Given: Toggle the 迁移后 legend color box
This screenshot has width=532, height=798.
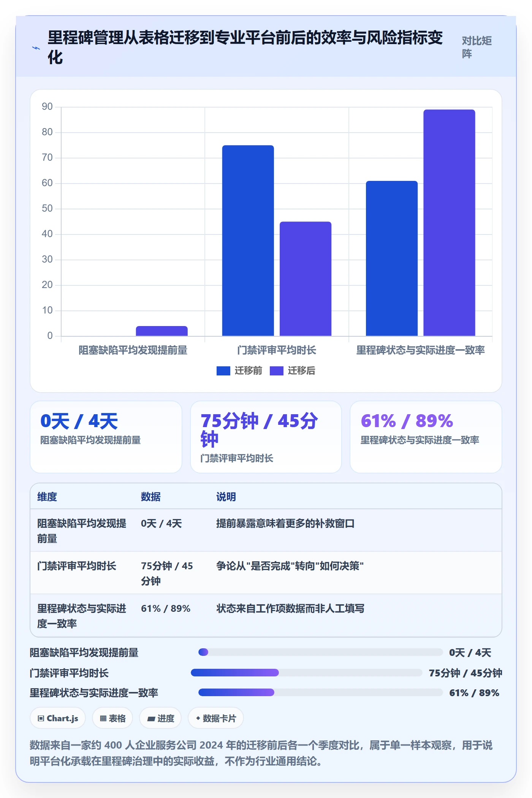Looking at the screenshot, I should tap(276, 371).
